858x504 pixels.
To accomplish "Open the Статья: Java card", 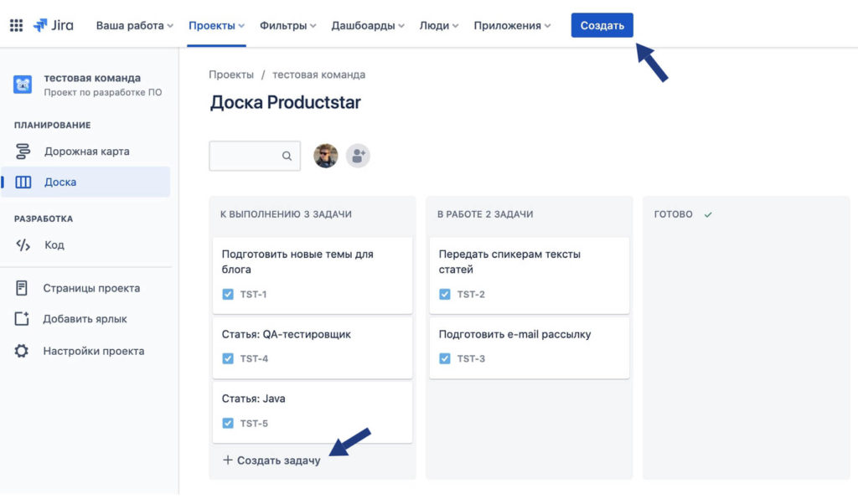I will tap(313, 412).
